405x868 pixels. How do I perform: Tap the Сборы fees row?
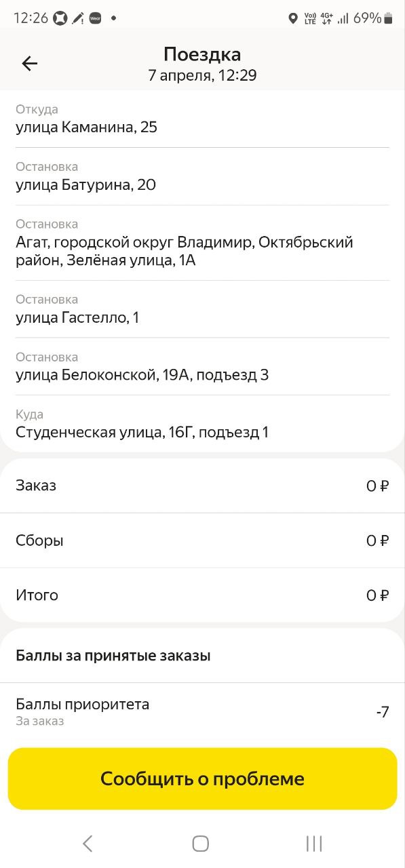tap(202, 540)
